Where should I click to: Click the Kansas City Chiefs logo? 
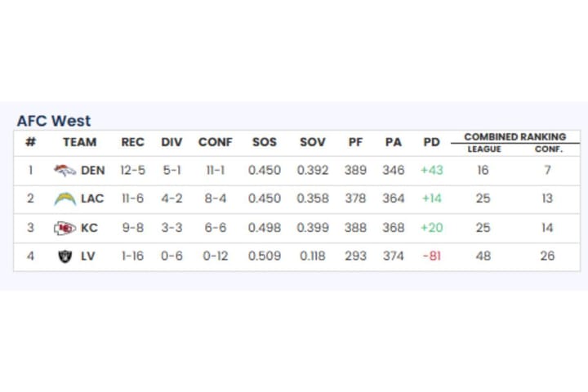point(65,228)
